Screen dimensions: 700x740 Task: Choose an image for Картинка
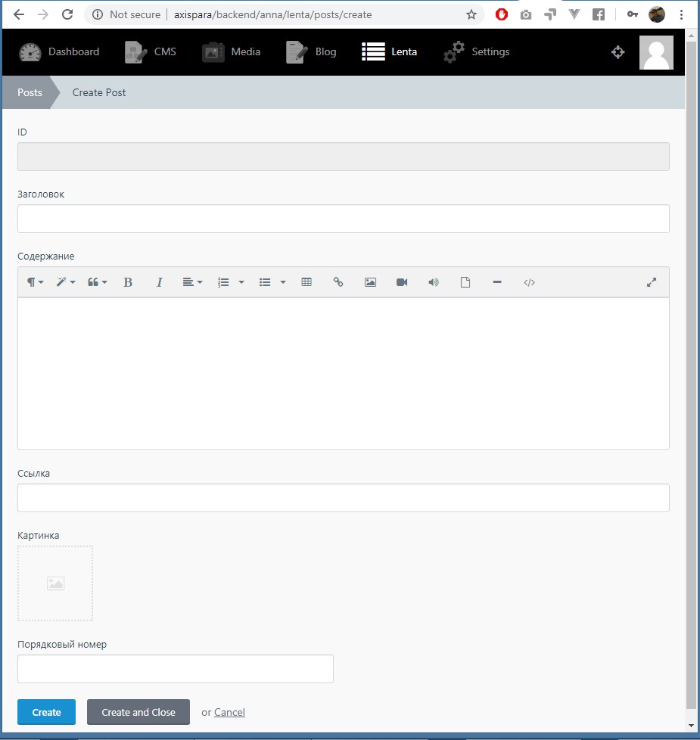click(55, 583)
